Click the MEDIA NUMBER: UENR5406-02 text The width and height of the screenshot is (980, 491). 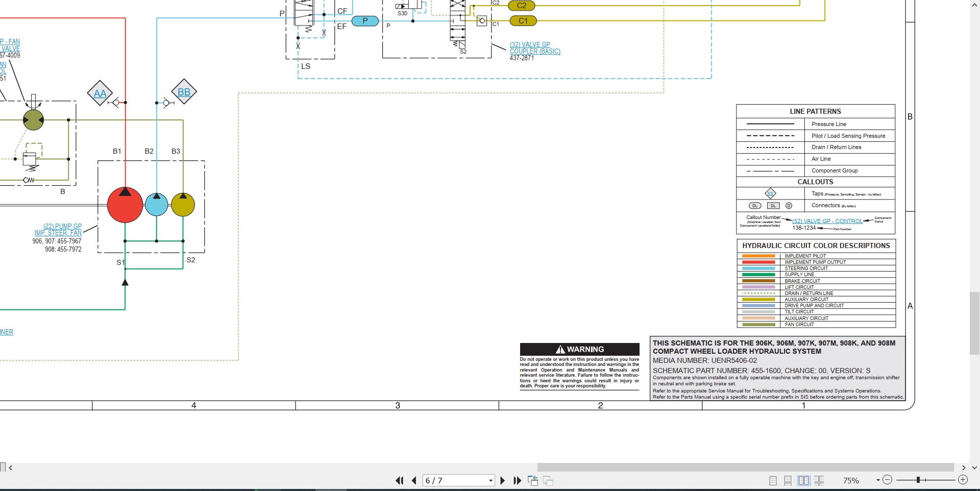705,360
